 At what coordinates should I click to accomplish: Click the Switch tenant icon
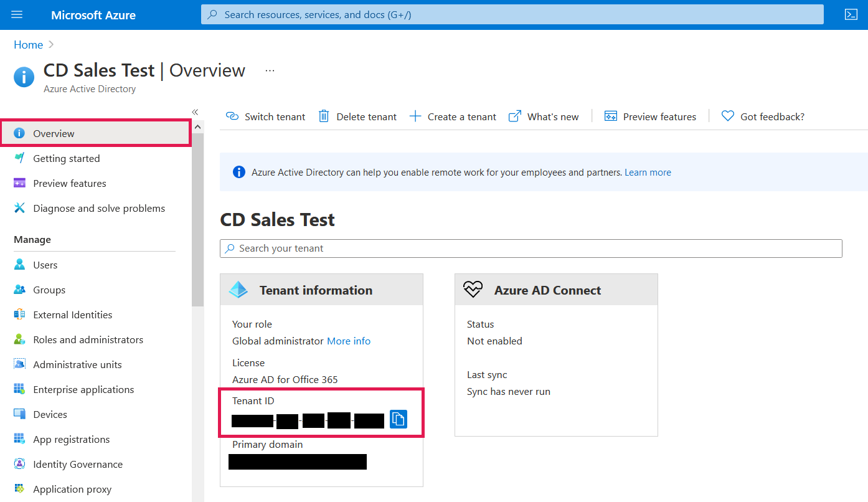point(232,116)
